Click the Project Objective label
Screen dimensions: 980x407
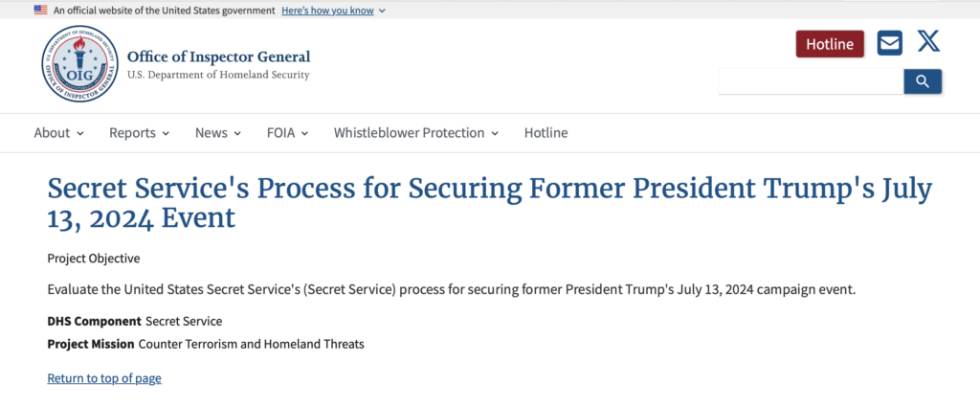pyautogui.click(x=93, y=259)
